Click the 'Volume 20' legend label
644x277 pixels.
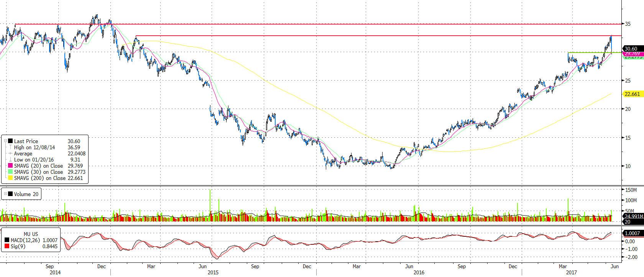pyautogui.click(x=26, y=194)
